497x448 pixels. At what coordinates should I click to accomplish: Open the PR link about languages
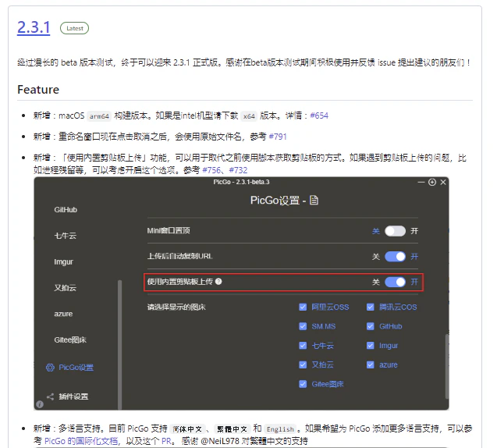pyautogui.click(x=166, y=441)
